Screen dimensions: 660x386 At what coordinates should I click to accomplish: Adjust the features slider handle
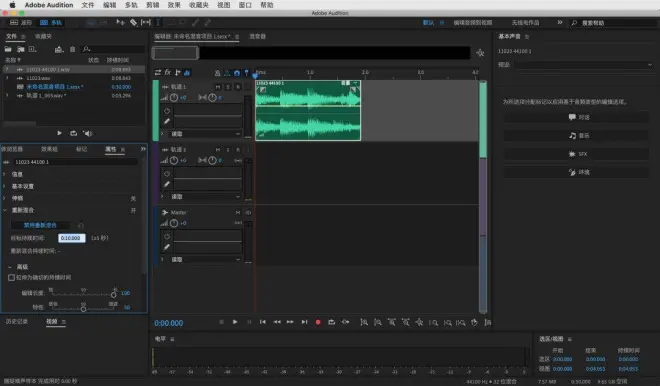[83, 309]
